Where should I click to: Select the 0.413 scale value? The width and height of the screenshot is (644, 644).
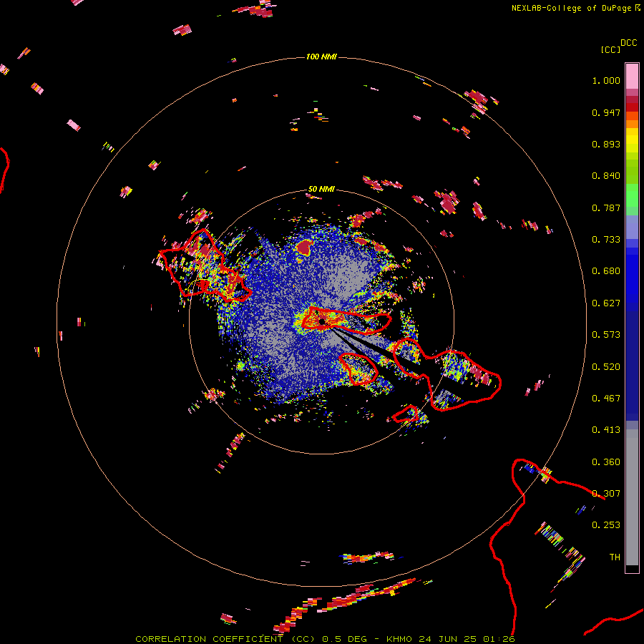click(x=606, y=430)
